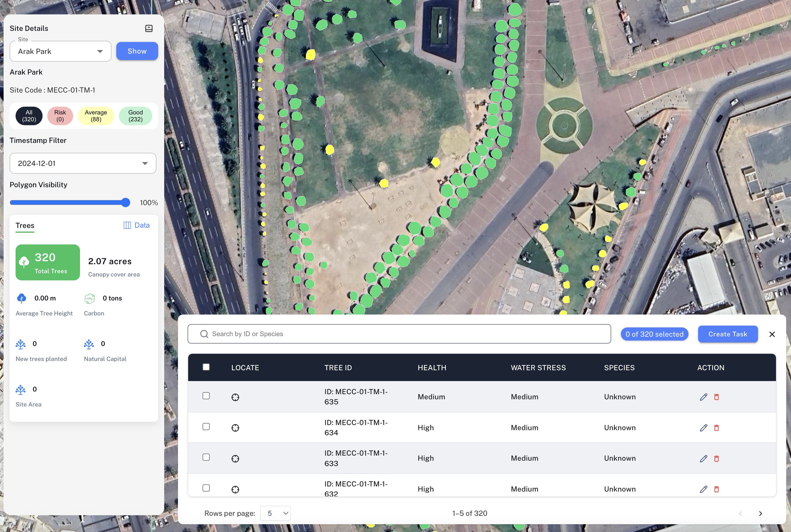Filter trees by Average (88) chip
This screenshot has height=532, width=791.
[x=96, y=116]
